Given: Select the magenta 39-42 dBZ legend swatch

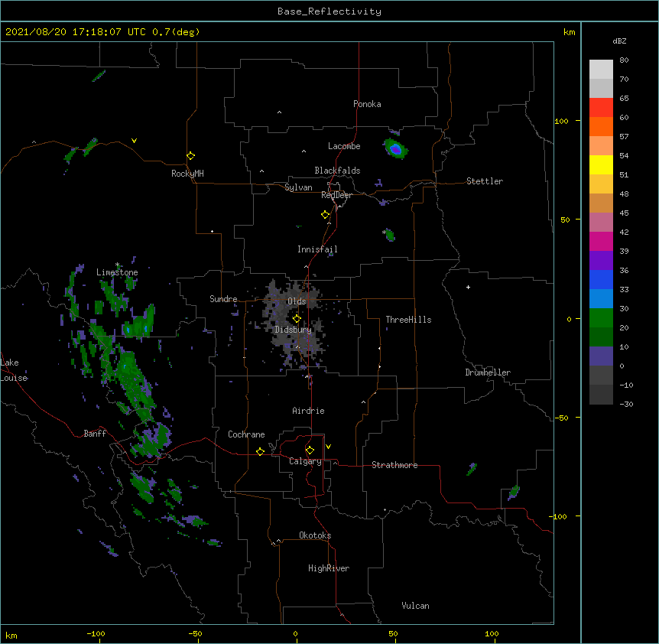Looking at the screenshot, I should tap(601, 241).
